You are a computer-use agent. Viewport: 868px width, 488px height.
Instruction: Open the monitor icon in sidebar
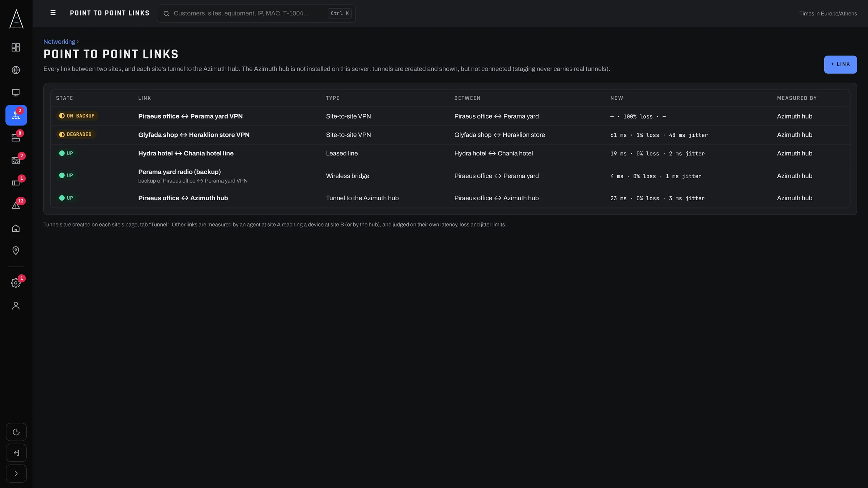coord(16,93)
